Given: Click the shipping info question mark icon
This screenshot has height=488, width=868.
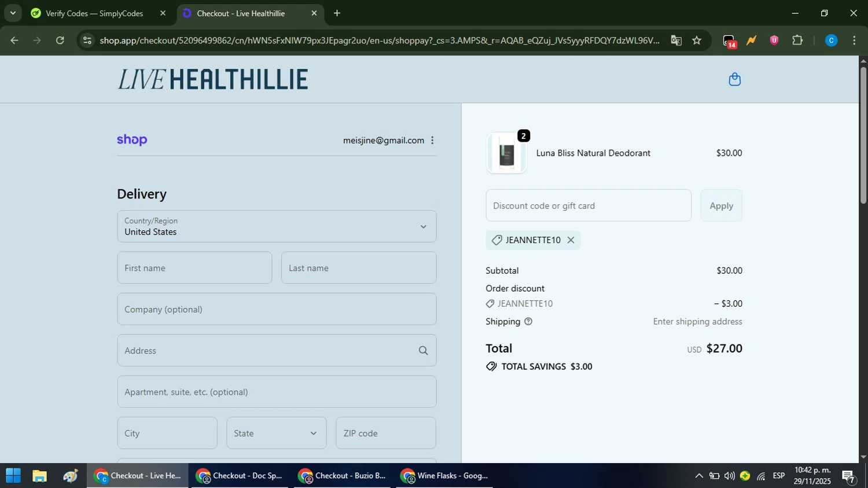Looking at the screenshot, I should click(x=528, y=321).
